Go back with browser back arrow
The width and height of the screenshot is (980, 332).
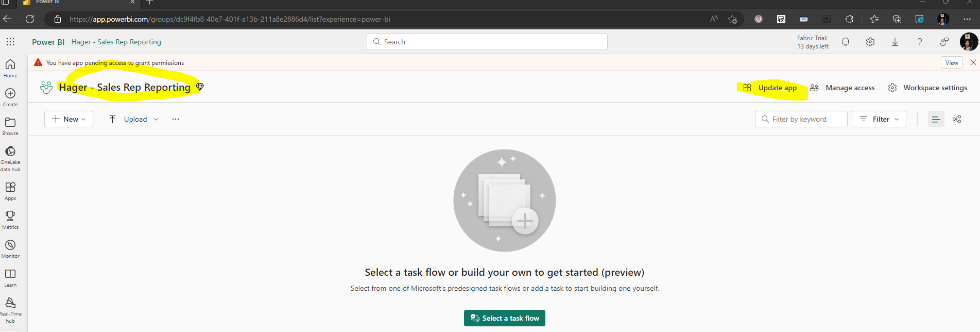tap(7, 19)
